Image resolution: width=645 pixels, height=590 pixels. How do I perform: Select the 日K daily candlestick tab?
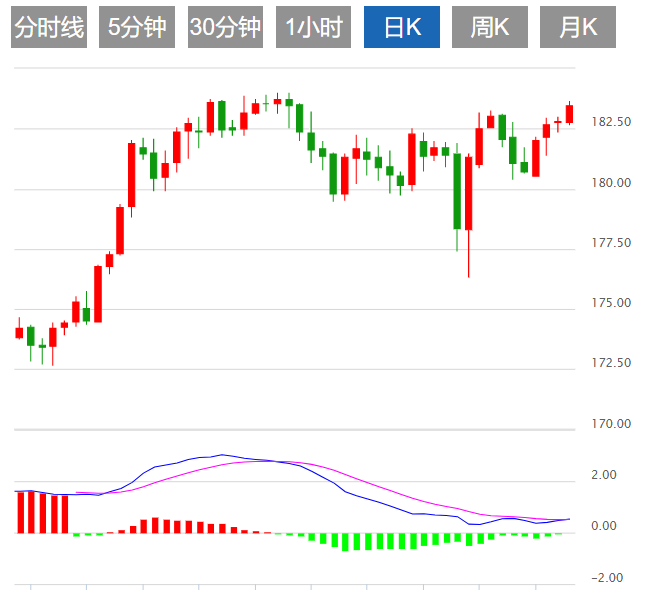402,27
